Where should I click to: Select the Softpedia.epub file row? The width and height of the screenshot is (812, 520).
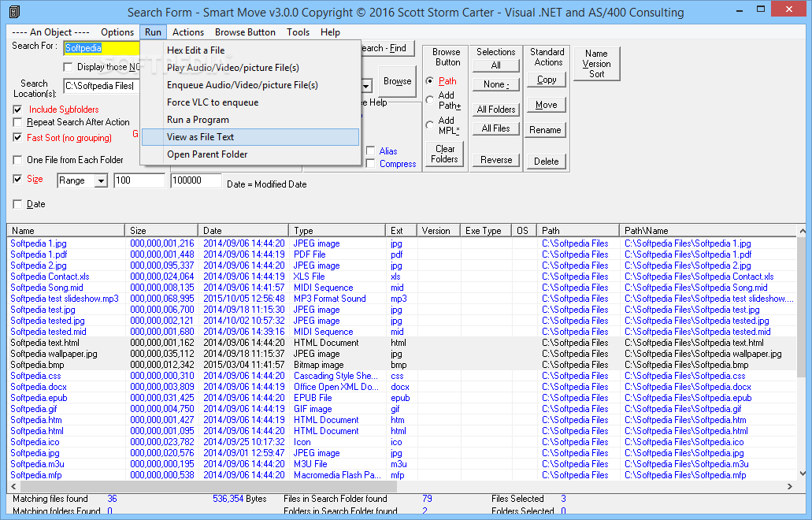pyautogui.click(x=402, y=398)
